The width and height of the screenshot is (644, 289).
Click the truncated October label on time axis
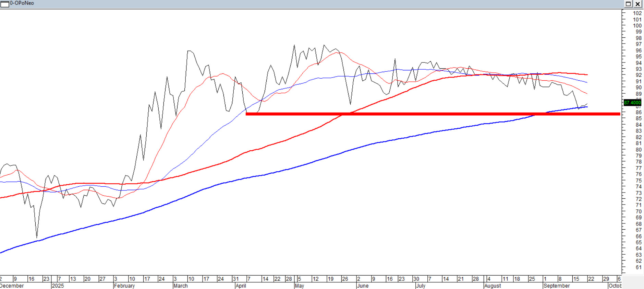tap(615, 286)
